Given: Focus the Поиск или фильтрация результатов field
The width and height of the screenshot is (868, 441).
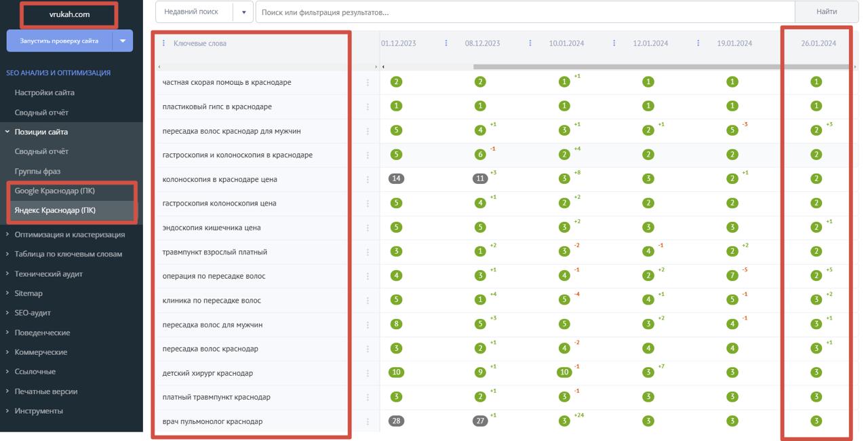Looking at the screenshot, I should point(524,12).
